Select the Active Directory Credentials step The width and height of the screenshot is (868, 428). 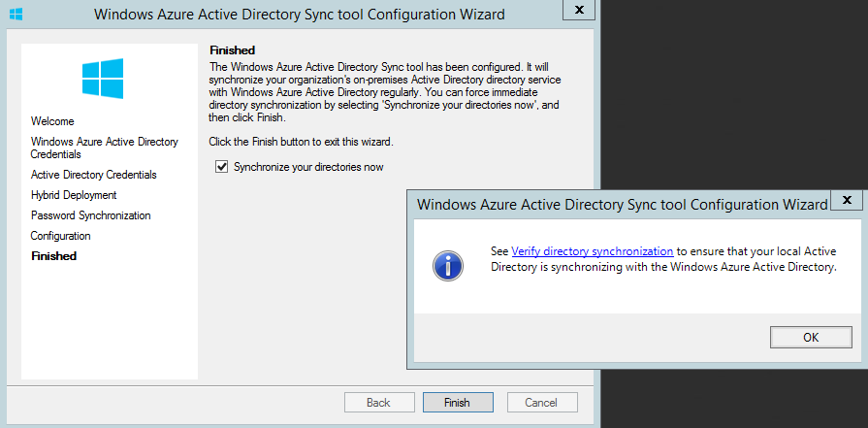pos(93,175)
